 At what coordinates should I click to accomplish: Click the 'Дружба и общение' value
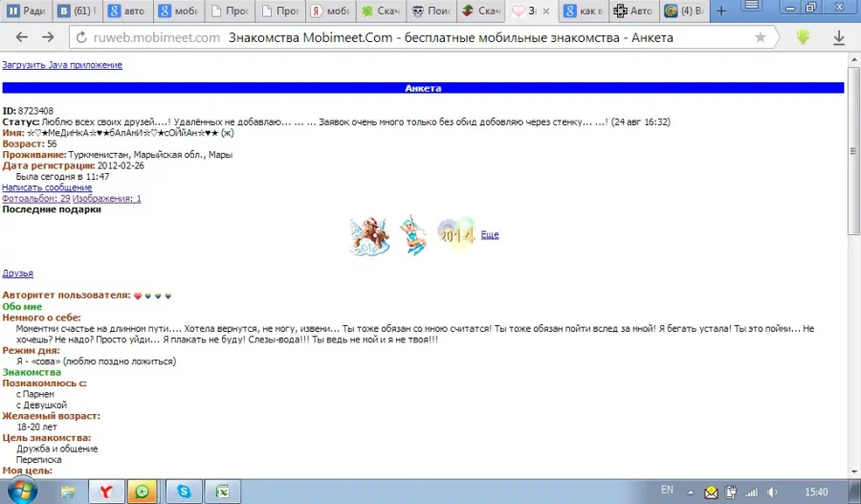click(57, 449)
